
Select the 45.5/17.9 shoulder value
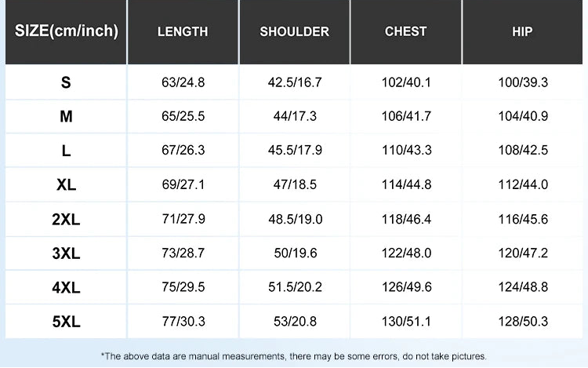tap(296, 151)
